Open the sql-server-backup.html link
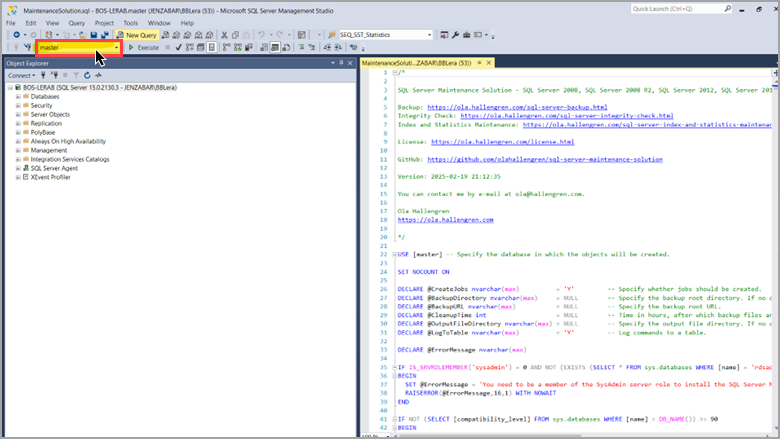Viewport: 780px width, 439px height. tap(517, 107)
